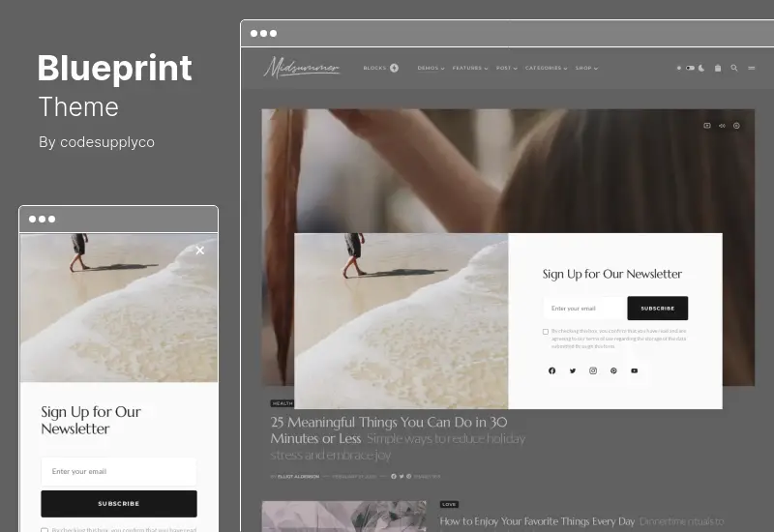The image size is (774, 532).
Task: Expand the Shop dropdown menu
Action: point(586,68)
